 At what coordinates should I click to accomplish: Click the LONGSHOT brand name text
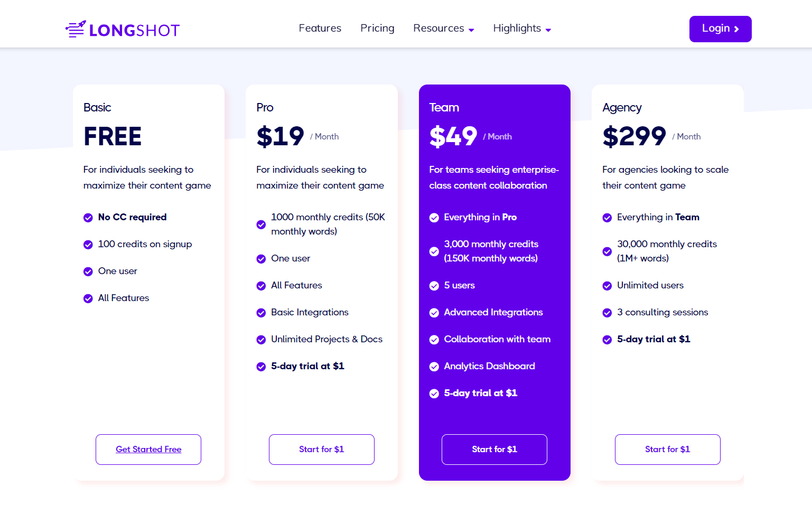tap(135, 31)
